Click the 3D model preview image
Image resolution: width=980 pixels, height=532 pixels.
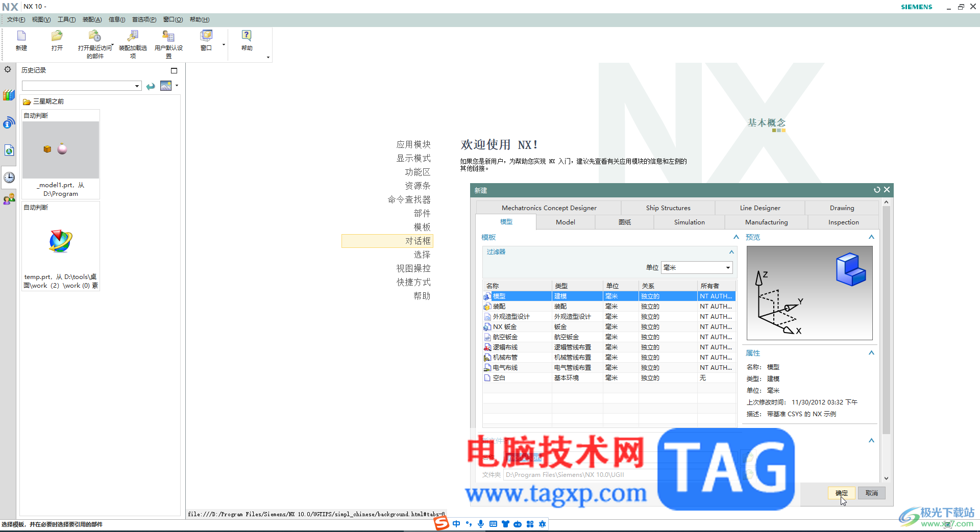click(810, 293)
